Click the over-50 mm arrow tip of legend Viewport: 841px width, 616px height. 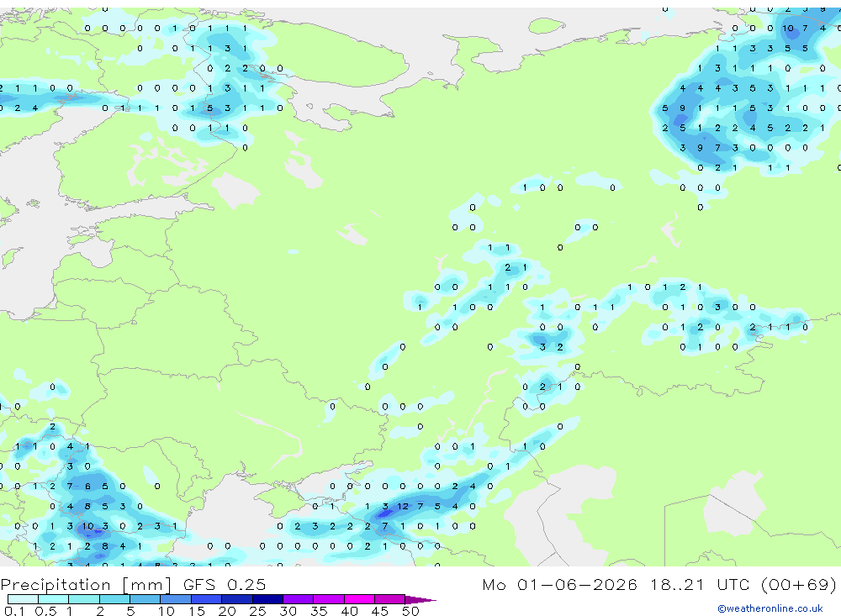click(420, 600)
